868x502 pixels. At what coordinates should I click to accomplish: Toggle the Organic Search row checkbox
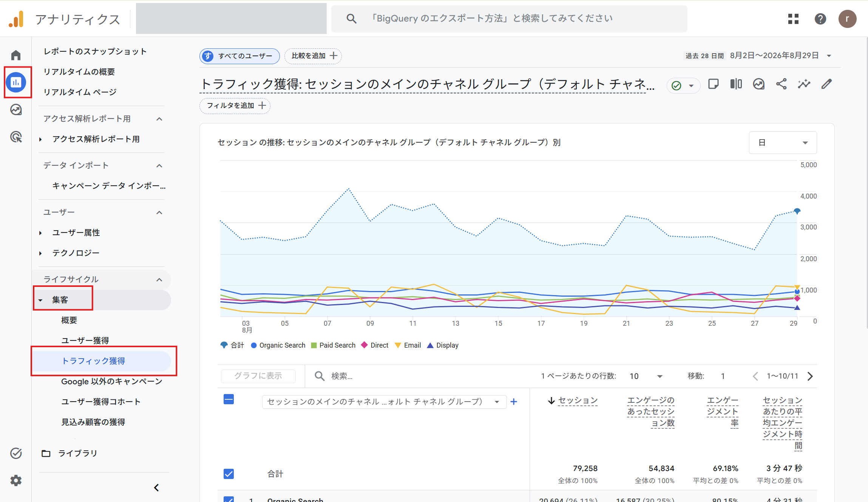(229, 499)
